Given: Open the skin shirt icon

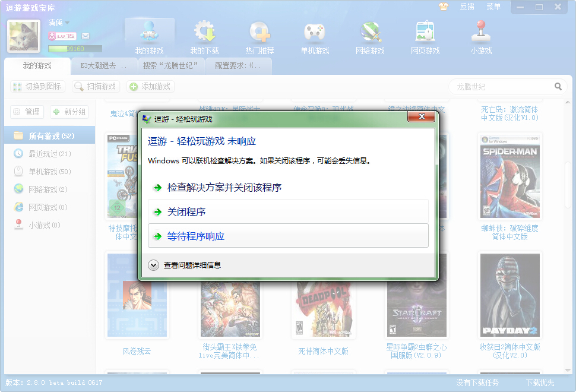Looking at the screenshot, I should click(444, 7).
